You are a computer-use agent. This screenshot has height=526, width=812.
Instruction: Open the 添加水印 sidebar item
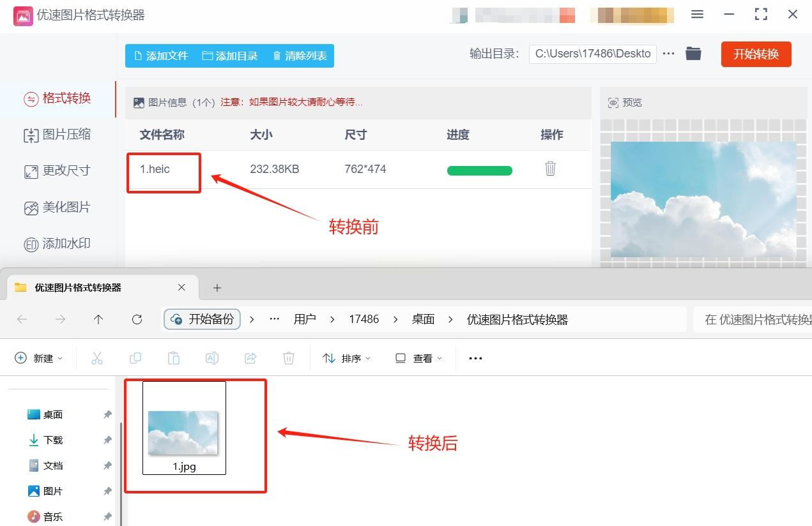57,244
